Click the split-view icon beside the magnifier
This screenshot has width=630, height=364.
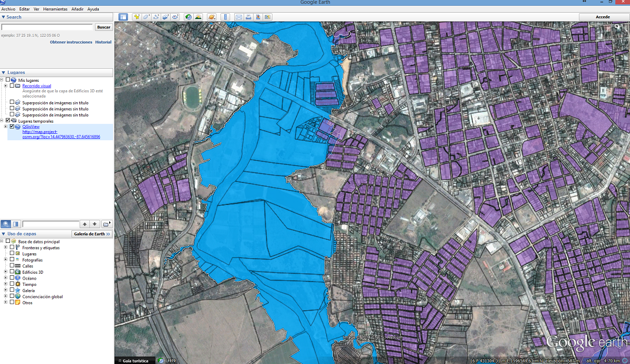16,224
